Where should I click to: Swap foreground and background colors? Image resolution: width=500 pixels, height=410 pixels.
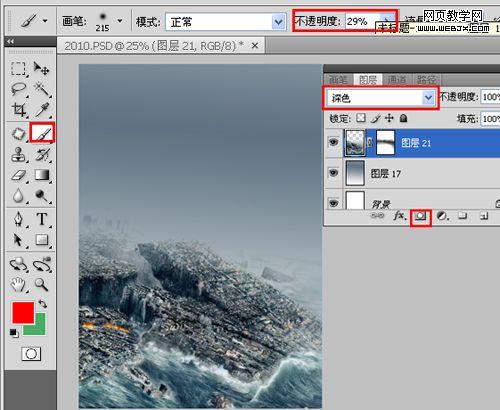tap(43, 304)
